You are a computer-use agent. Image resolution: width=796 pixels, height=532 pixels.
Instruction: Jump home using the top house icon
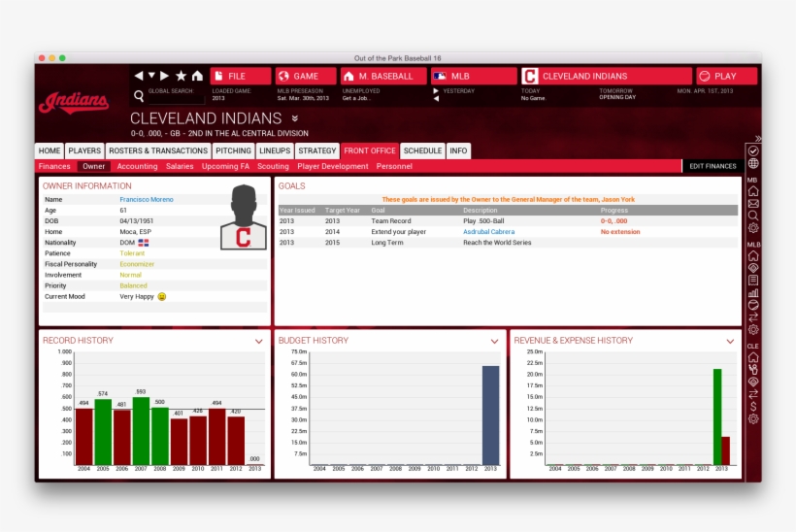point(197,76)
